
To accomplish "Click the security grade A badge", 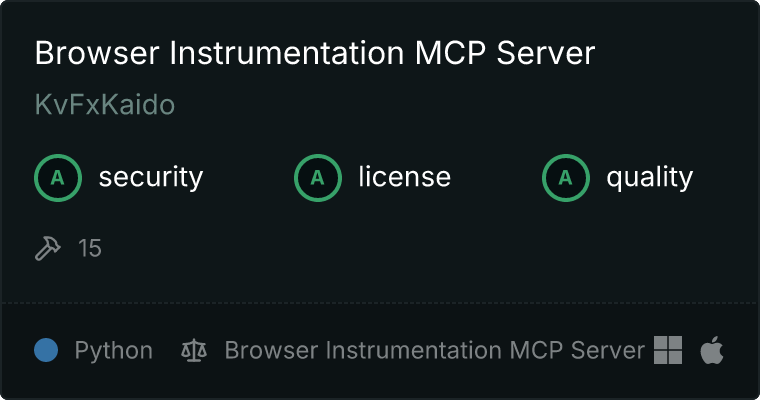I will 58,178.
